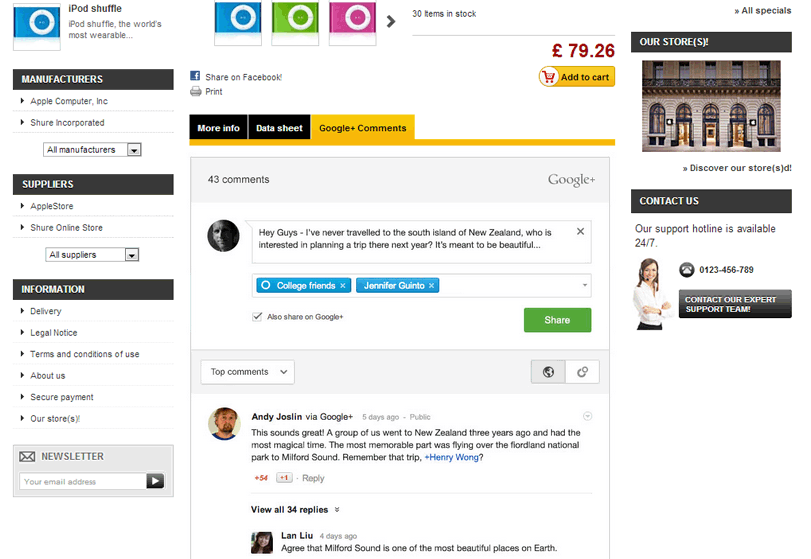Click the newsletter submit arrow button
811x559 pixels.
pos(155,481)
